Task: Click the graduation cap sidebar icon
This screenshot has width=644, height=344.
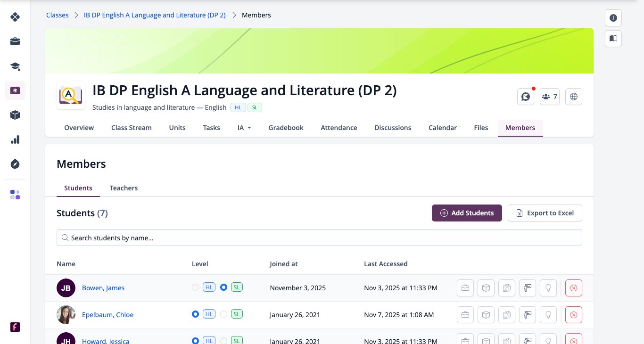Action: pos(15,66)
